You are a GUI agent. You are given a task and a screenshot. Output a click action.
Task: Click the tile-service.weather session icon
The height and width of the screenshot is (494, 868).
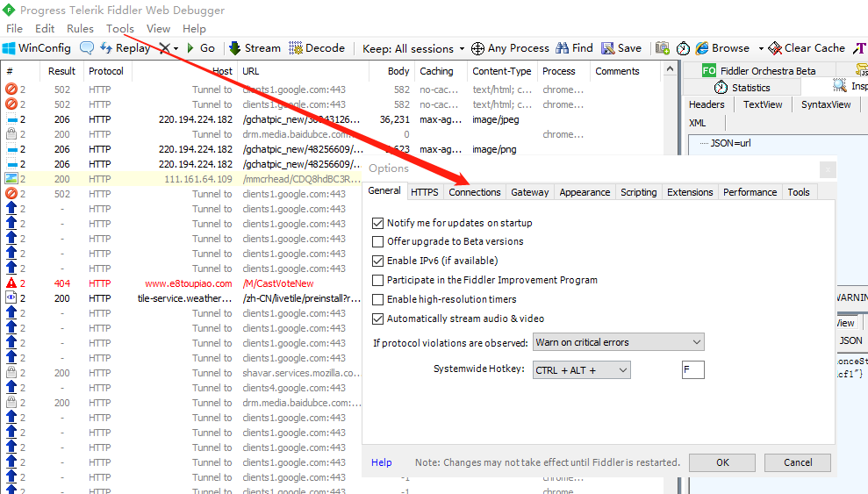click(x=11, y=298)
